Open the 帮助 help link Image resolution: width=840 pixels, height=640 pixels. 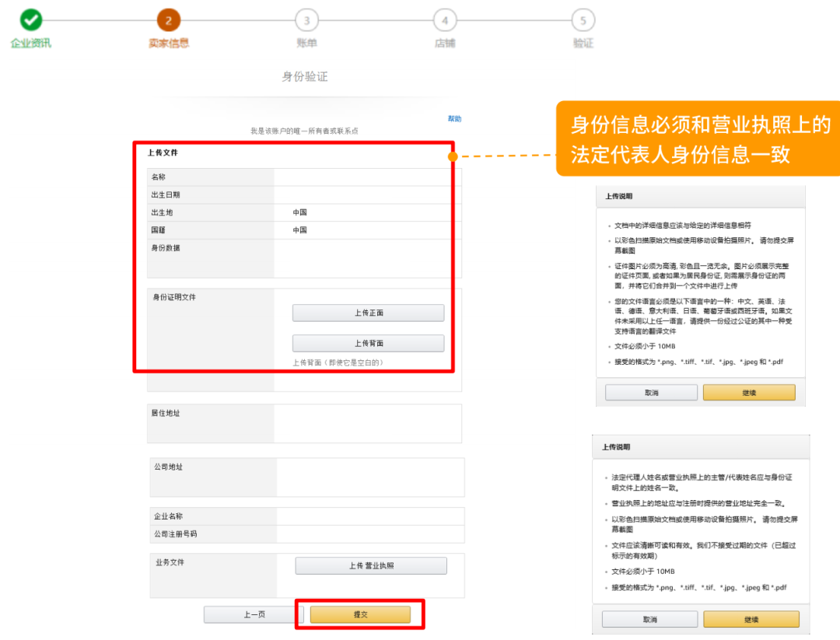[454, 118]
